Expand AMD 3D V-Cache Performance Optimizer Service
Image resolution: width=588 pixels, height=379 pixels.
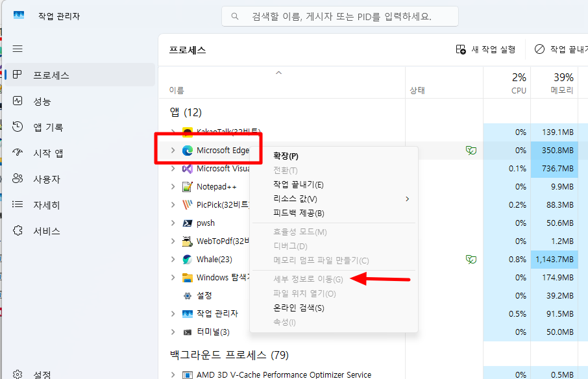tap(173, 374)
